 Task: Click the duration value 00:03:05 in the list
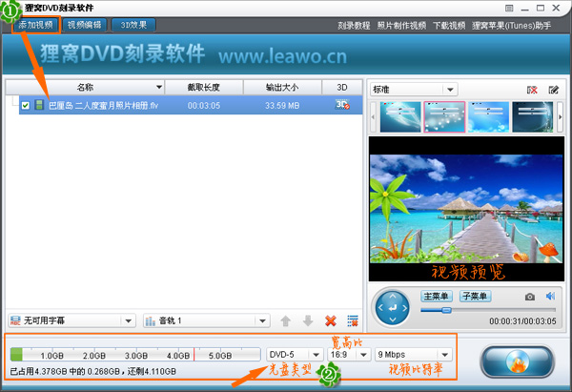click(204, 106)
